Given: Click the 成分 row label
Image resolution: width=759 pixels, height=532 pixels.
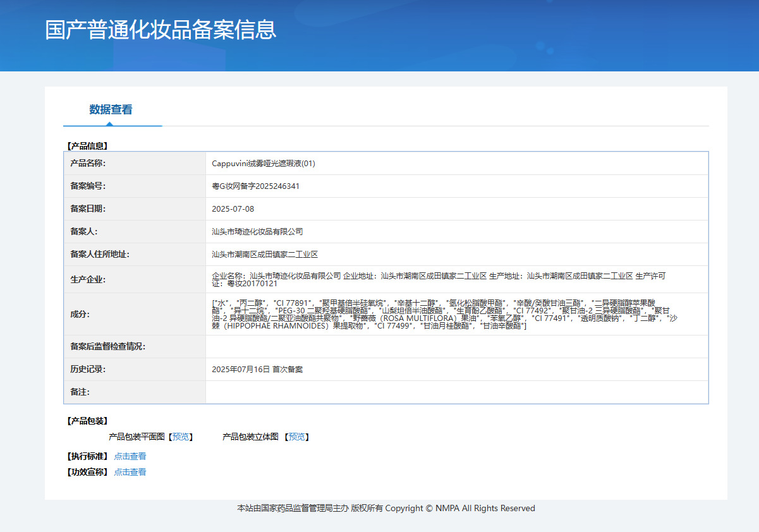Looking at the screenshot, I should click(80, 314).
